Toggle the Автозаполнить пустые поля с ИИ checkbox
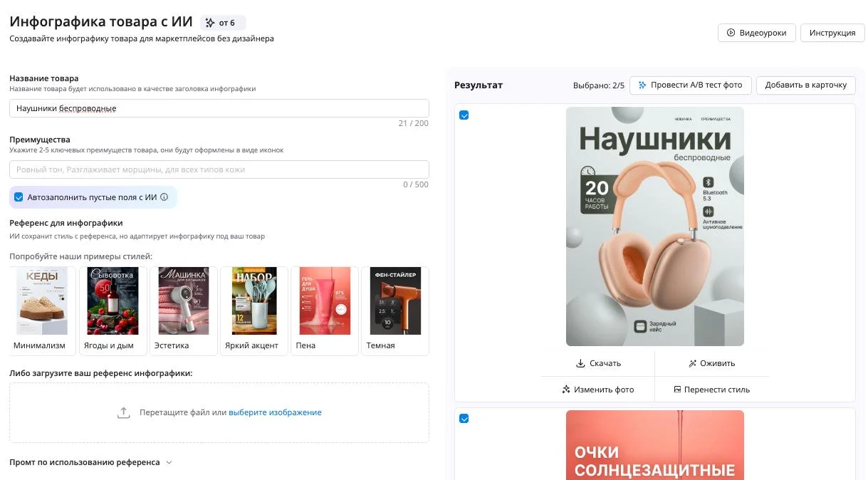This screenshot has width=868, height=480. pyautogui.click(x=19, y=197)
